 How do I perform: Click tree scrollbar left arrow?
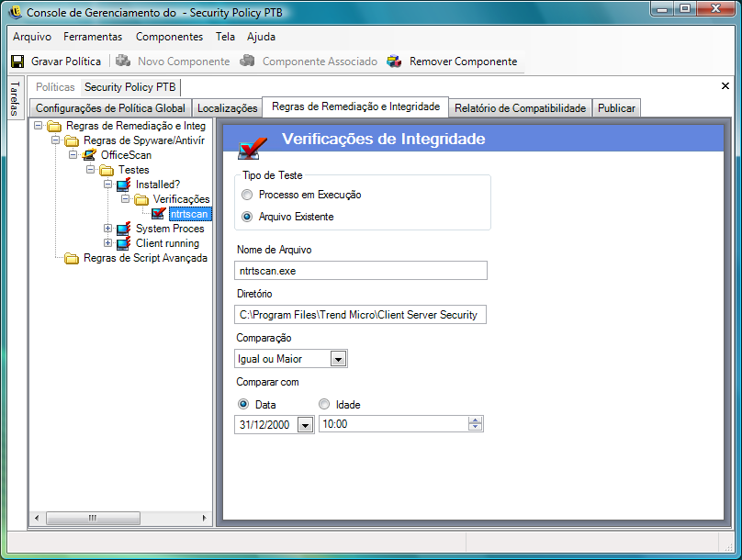[37, 518]
